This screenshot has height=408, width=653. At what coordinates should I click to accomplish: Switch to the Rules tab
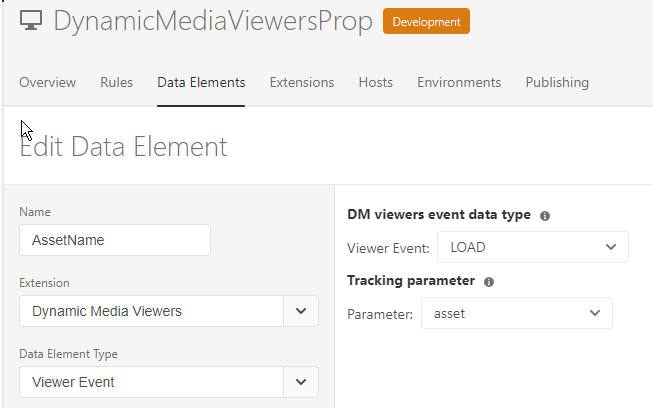(116, 82)
